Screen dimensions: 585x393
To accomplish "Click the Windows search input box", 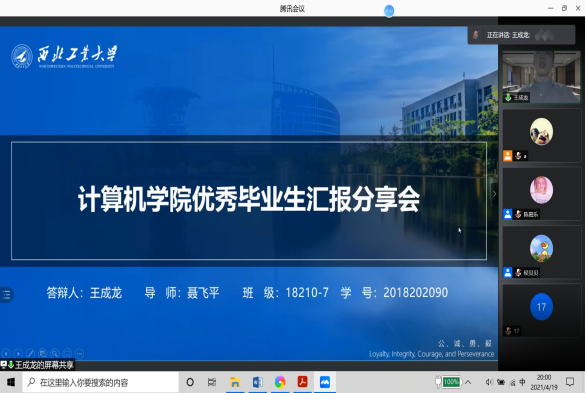I will (x=101, y=382).
